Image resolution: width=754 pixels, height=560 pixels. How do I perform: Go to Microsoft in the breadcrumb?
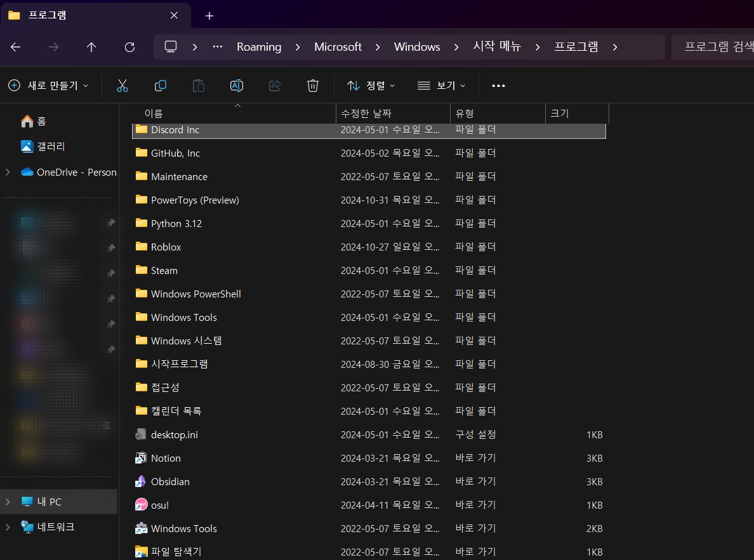[x=338, y=47]
